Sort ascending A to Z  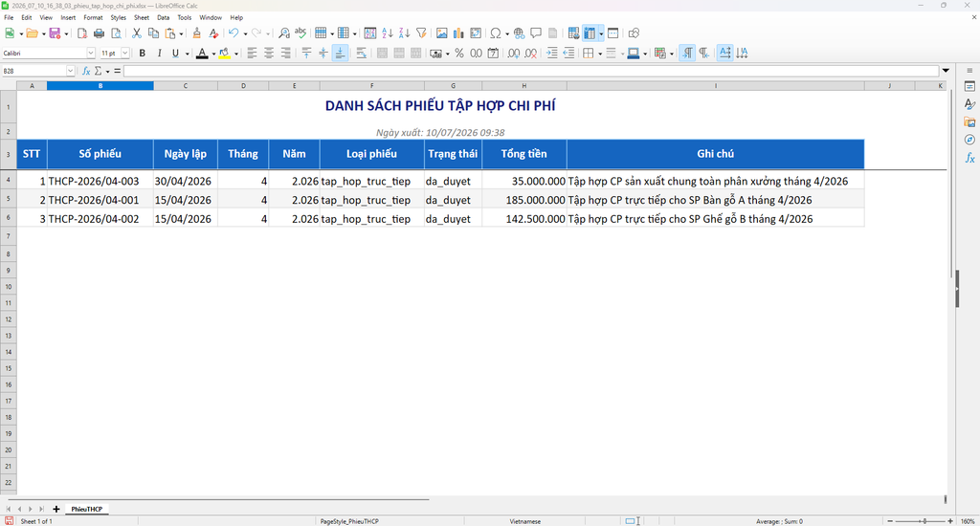pos(388,33)
